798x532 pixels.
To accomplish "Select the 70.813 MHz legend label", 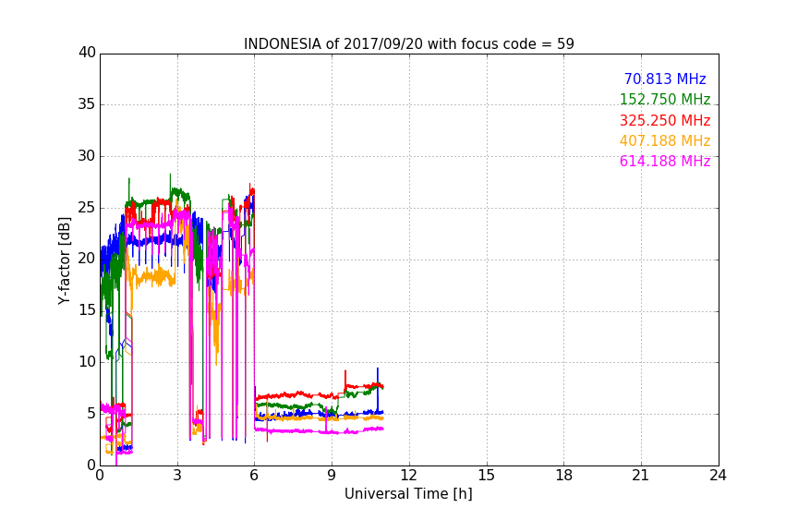I will click(x=665, y=79).
